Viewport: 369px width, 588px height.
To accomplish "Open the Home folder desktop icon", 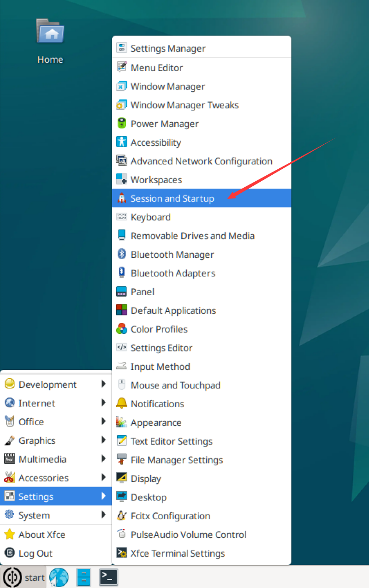I will 50,41.
